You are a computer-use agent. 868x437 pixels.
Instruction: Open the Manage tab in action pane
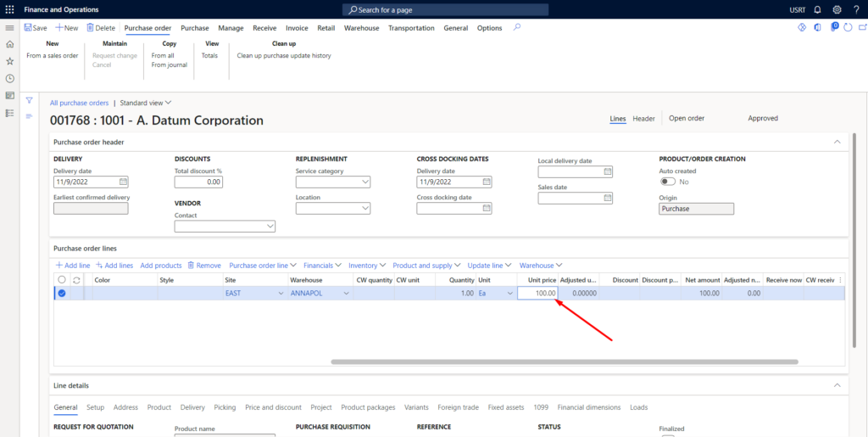coord(231,28)
